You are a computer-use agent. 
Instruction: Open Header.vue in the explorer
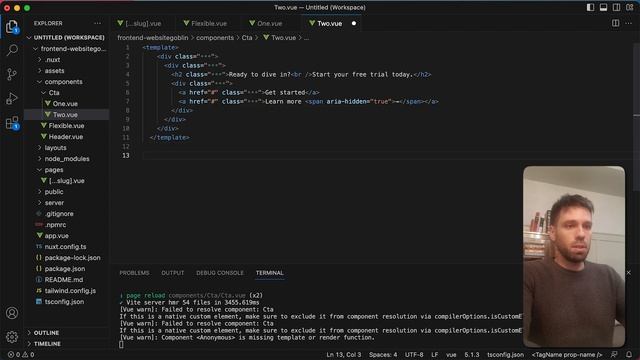click(66, 137)
